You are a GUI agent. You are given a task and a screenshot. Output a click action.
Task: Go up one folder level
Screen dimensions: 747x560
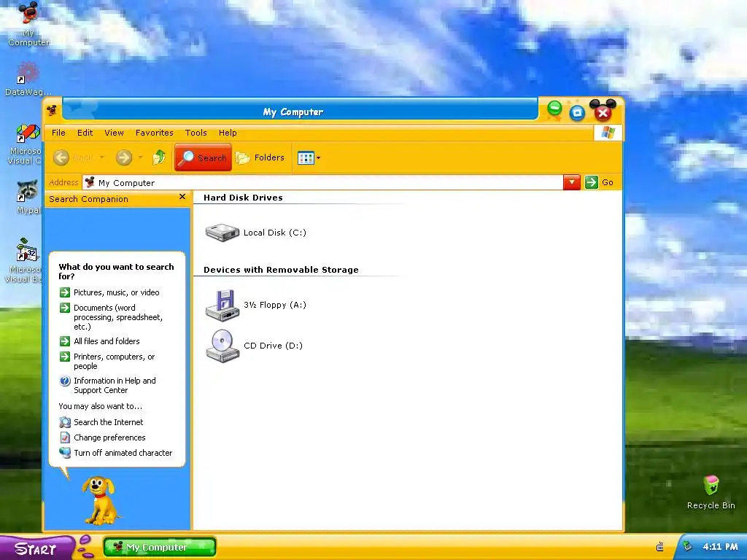pyautogui.click(x=159, y=157)
